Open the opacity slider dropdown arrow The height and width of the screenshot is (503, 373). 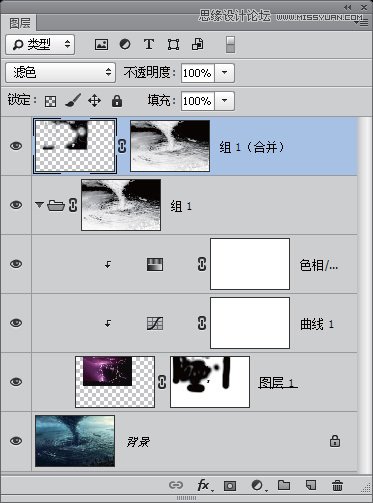[224, 73]
